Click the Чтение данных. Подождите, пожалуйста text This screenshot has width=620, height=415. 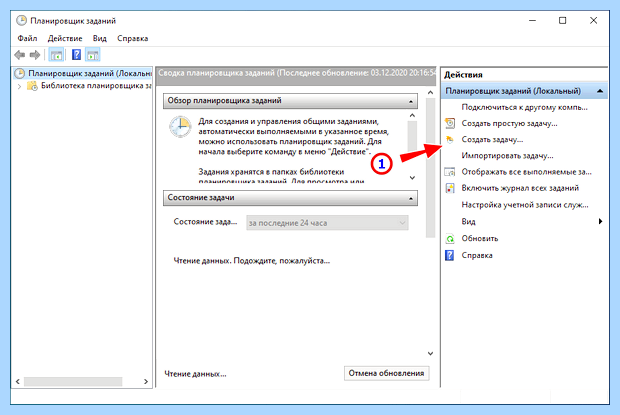tap(251, 261)
